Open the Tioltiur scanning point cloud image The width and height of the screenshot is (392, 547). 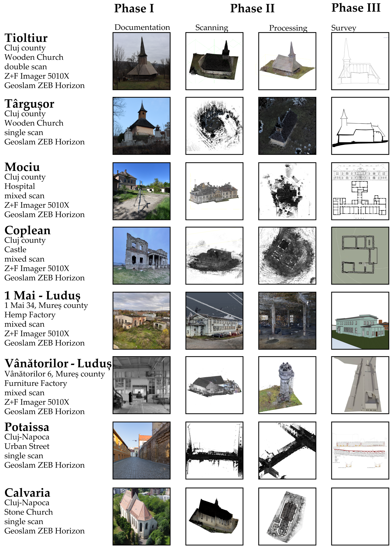pyautogui.click(x=214, y=61)
